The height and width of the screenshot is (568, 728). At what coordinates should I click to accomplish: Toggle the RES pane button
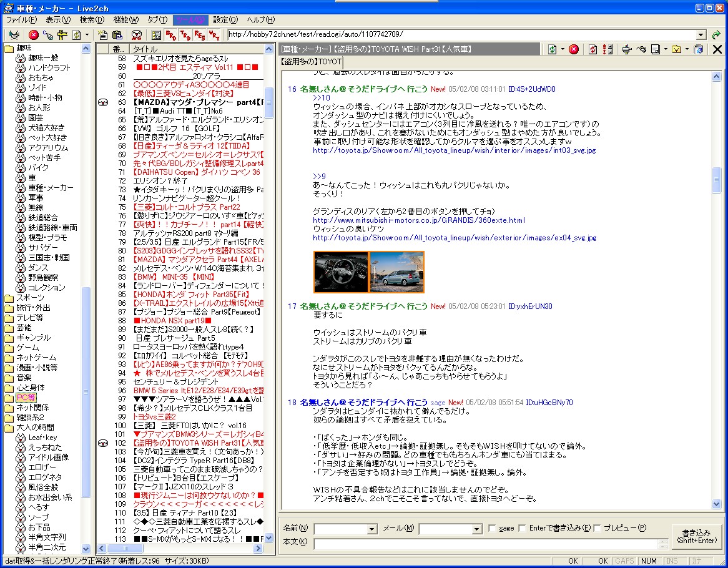199,35
